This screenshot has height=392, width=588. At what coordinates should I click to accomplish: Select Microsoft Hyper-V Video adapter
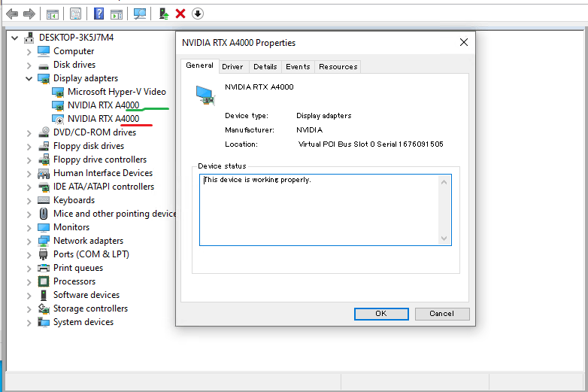117,92
